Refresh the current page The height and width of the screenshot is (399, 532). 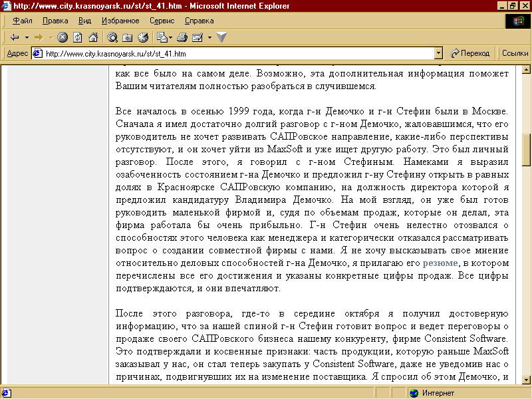pyautogui.click(x=78, y=37)
